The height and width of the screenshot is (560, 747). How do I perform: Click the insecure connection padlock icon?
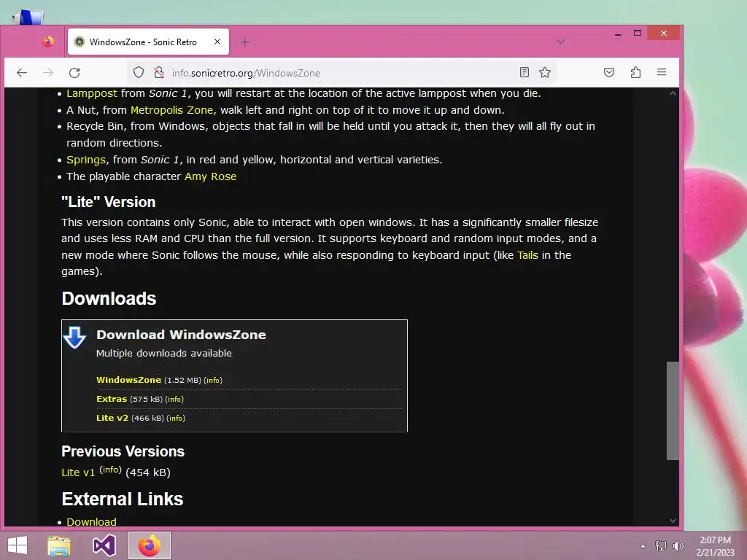click(x=159, y=73)
